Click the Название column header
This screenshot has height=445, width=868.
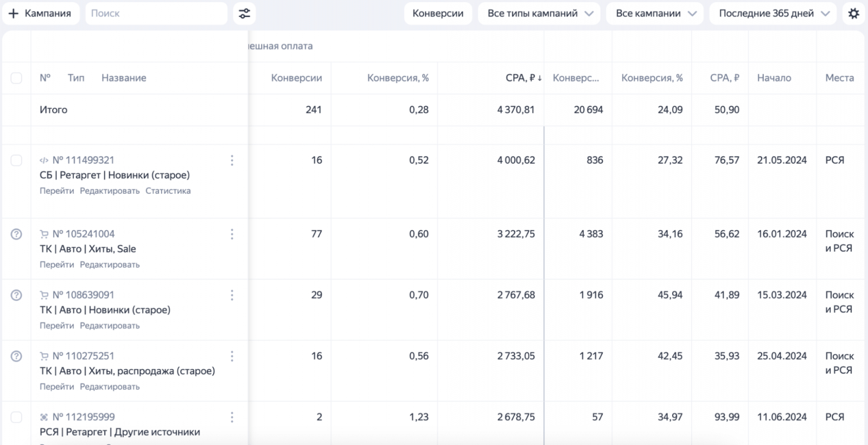(x=124, y=78)
